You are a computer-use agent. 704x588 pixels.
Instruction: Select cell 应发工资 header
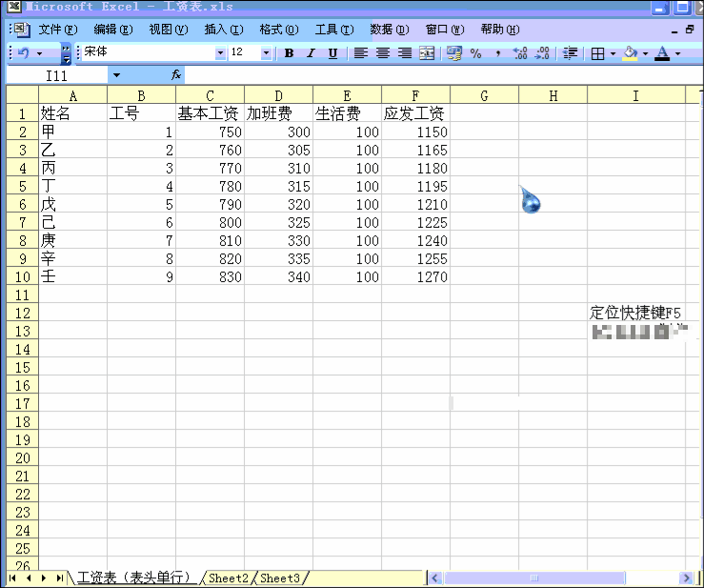tap(415, 113)
